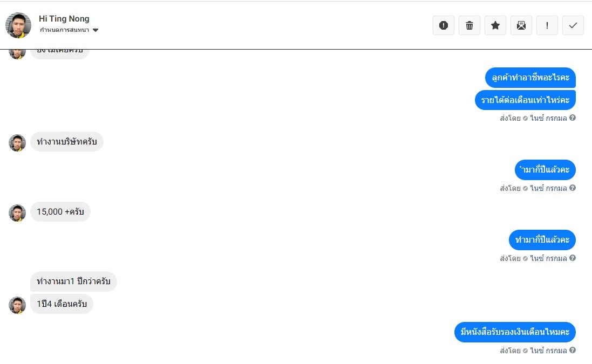The height and width of the screenshot is (364, 592).
Task: Star this conversation with Hi Ting Nong
Action: tap(495, 25)
